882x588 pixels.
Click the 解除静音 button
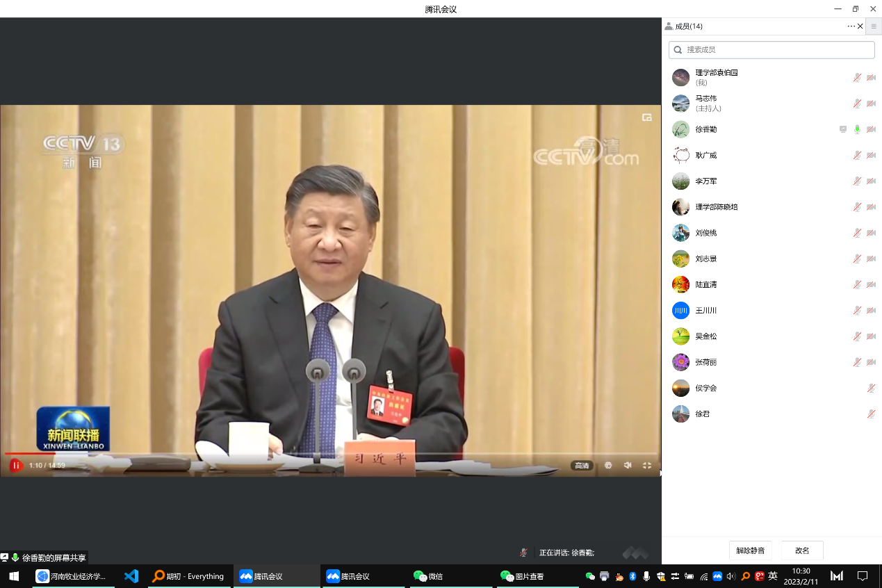[750, 550]
